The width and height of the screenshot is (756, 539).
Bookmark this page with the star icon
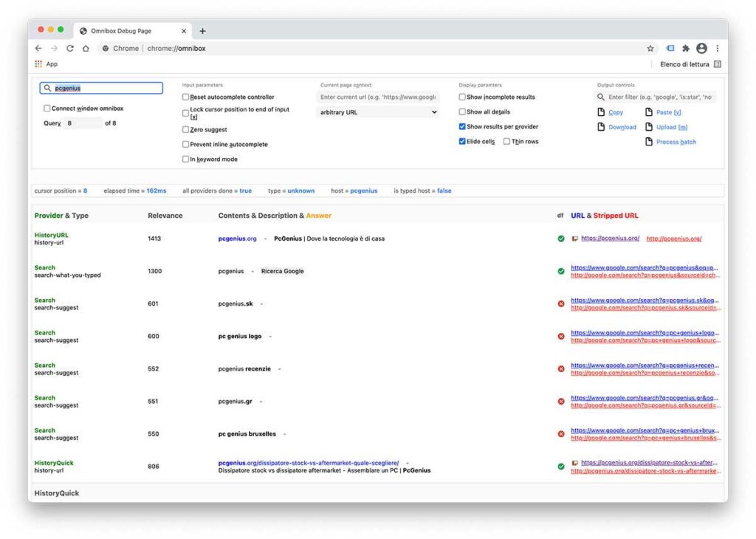650,48
